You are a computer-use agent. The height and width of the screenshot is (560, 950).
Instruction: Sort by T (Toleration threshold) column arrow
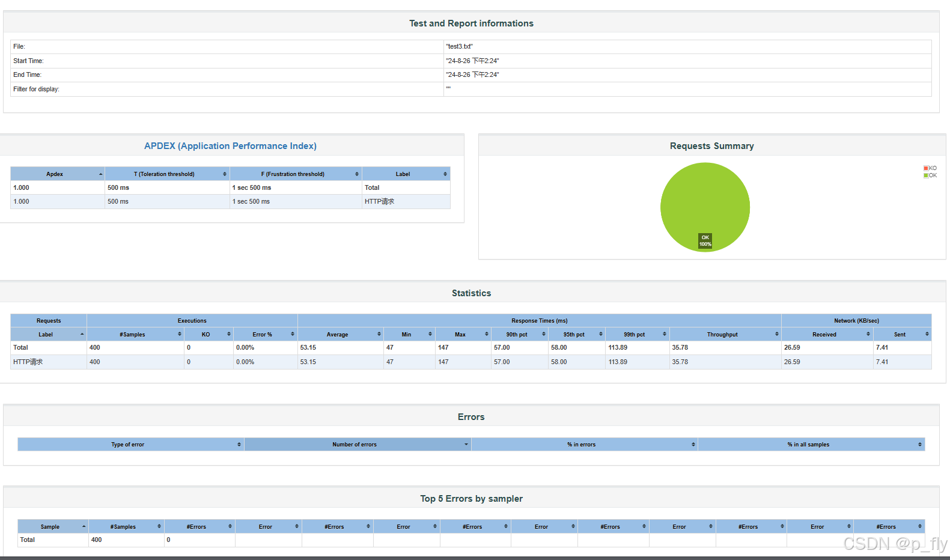pos(225,174)
